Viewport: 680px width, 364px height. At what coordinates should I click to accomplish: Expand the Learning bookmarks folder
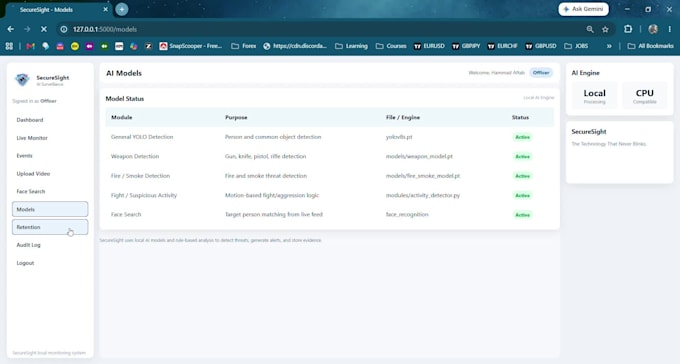(x=351, y=46)
